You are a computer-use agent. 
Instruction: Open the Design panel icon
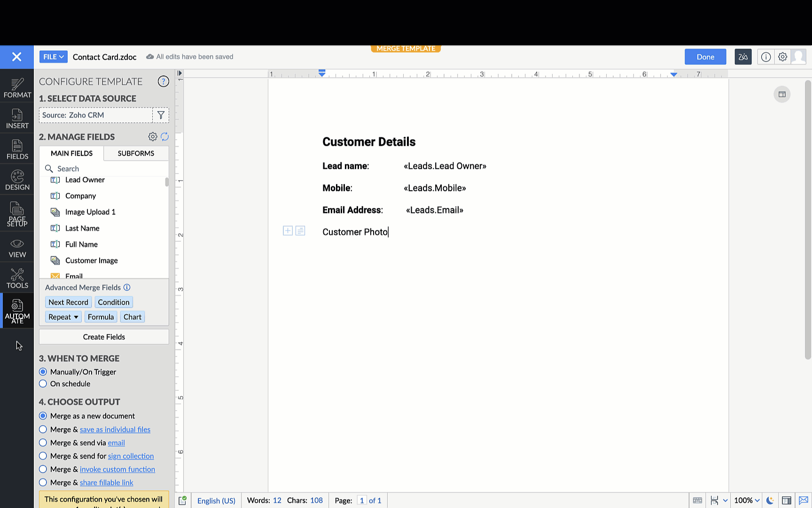[17, 180]
